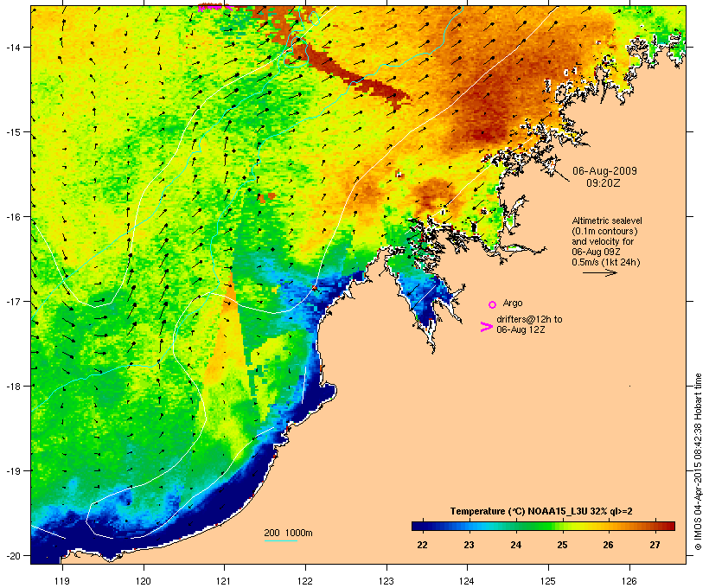709x588 pixels.
Task: Click the latitude label -20
Action: 12,556
